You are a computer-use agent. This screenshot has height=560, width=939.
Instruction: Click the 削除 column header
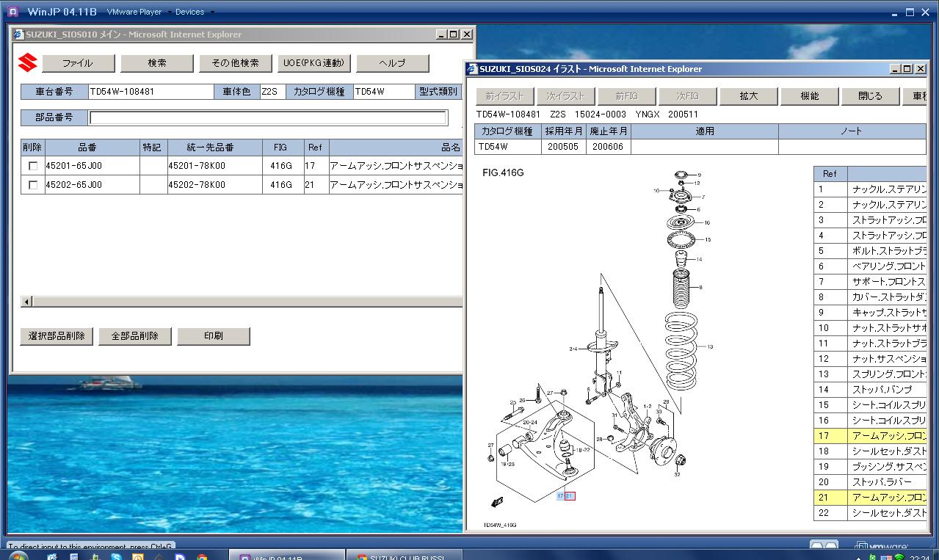coord(33,148)
